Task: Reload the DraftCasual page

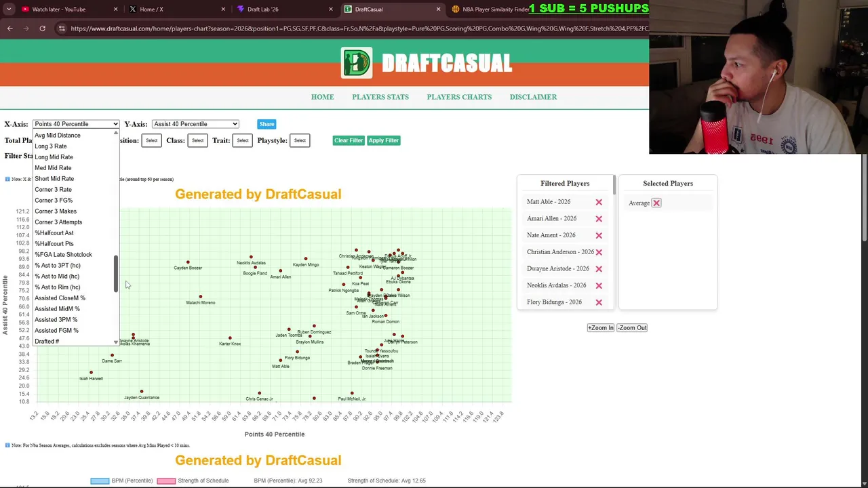Action: coord(42,28)
